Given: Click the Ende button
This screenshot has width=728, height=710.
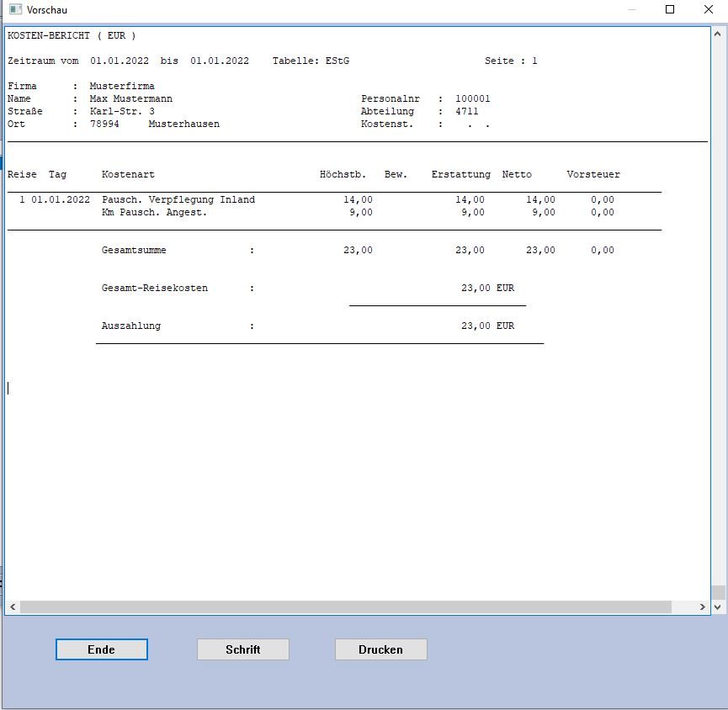Looking at the screenshot, I should pos(102,649).
